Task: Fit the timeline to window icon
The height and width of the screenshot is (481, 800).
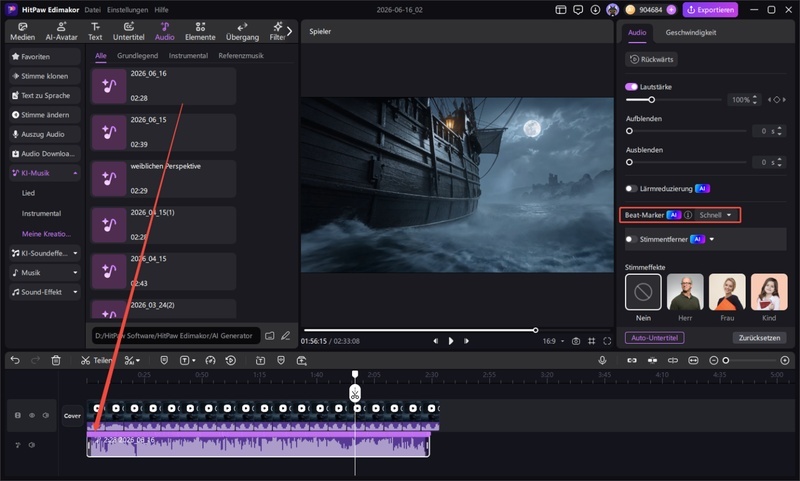Action: (693, 360)
